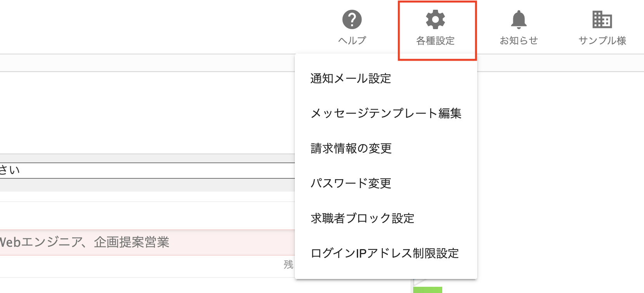Click the gray bar beneath the text field

click(x=147, y=185)
